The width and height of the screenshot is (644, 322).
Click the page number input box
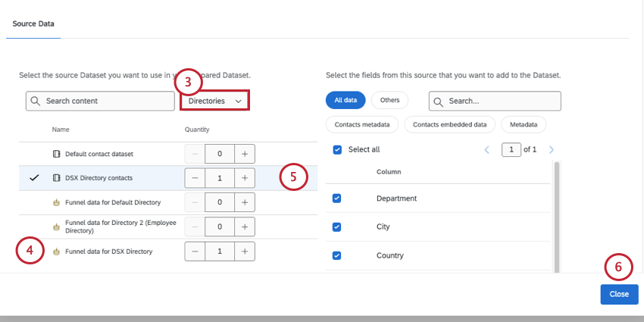tap(511, 150)
